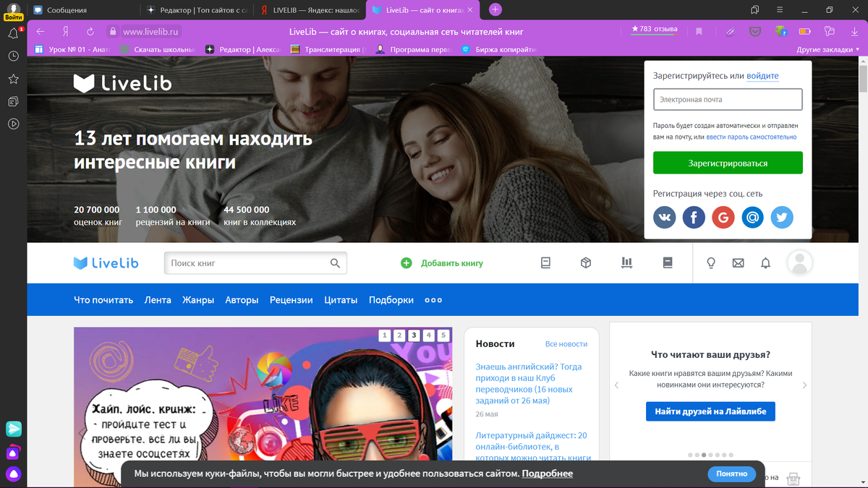Select banner slide number 5

pos(443,335)
